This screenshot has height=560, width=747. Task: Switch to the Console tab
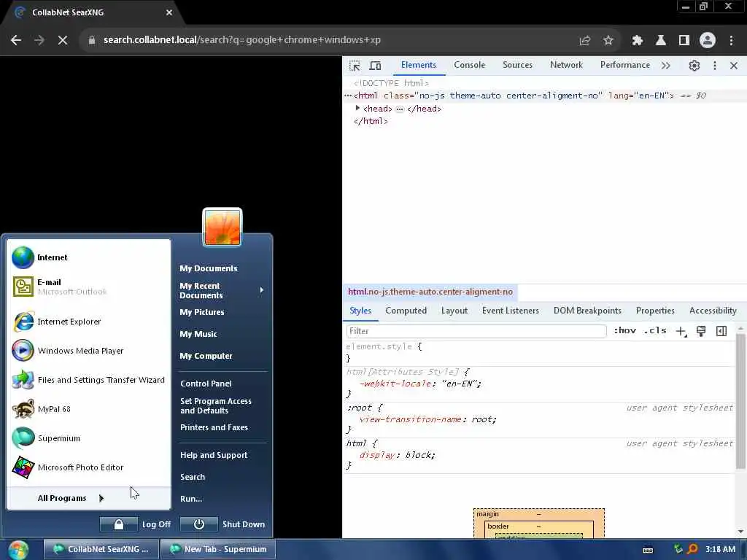tap(469, 65)
